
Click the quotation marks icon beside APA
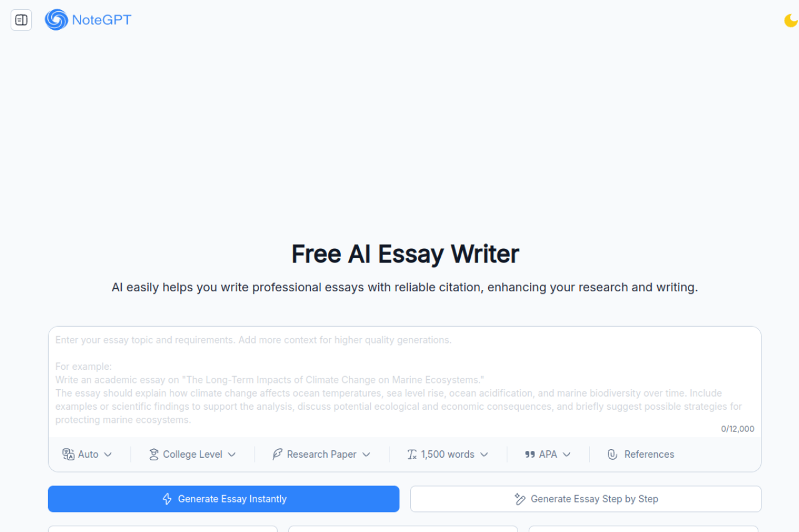tap(530, 454)
